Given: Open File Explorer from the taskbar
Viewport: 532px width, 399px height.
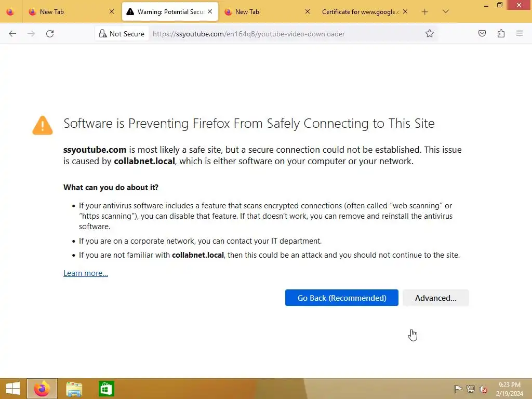Looking at the screenshot, I should coord(74,389).
